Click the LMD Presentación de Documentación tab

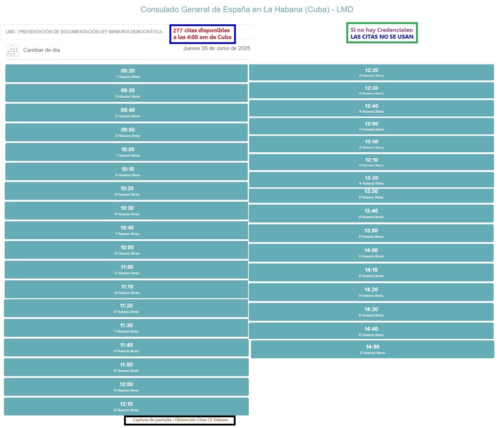pos(84,32)
